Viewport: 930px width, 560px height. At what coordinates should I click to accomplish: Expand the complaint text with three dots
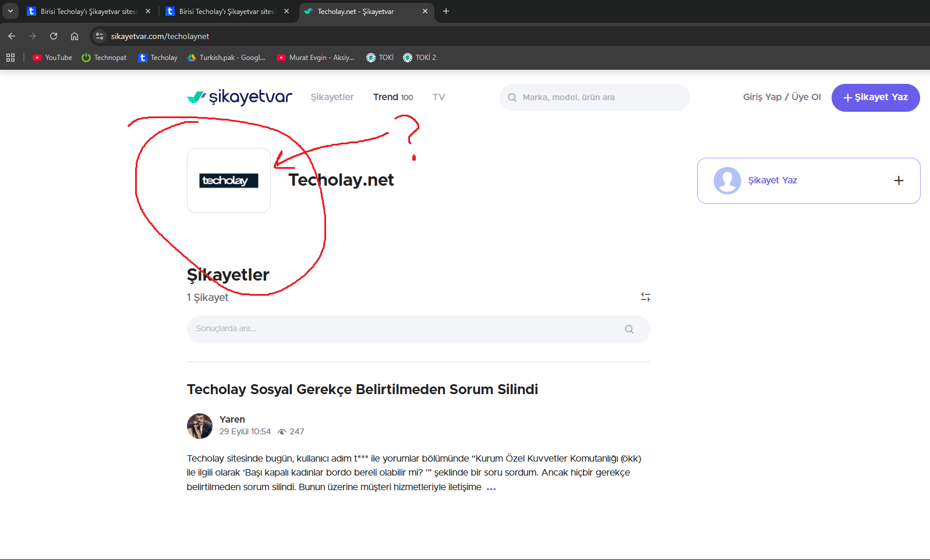[x=491, y=488]
